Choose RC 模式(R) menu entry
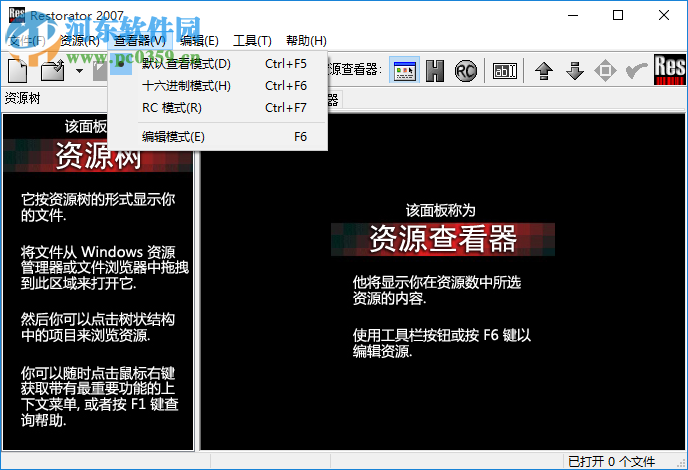Image resolution: width=688 pixels, height=470 pixels. click(218, 108)
